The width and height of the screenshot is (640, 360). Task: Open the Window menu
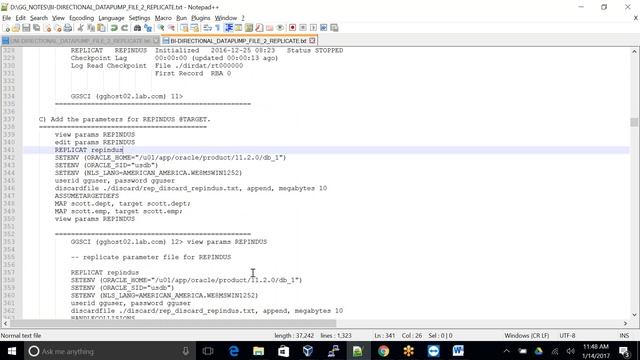pyautogui.click(x=226, y=18)
